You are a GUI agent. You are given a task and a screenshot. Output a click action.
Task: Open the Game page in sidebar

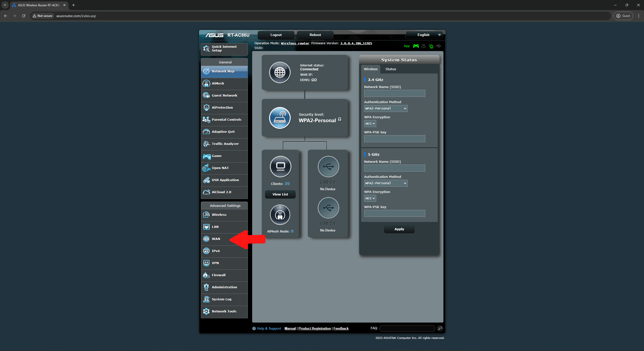coord(224,156)
